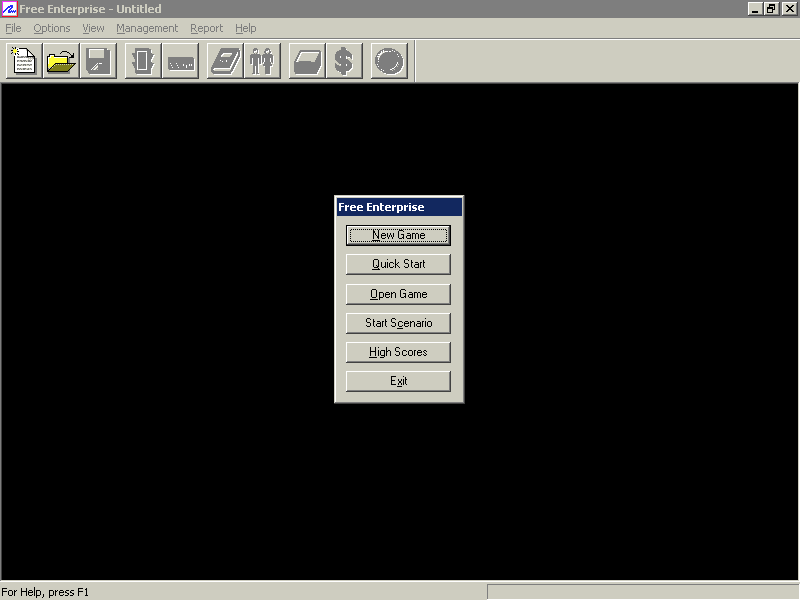800x600 pixels.
Task: Click the Free Enterprise app icon in titlebar
Action: 10,9
